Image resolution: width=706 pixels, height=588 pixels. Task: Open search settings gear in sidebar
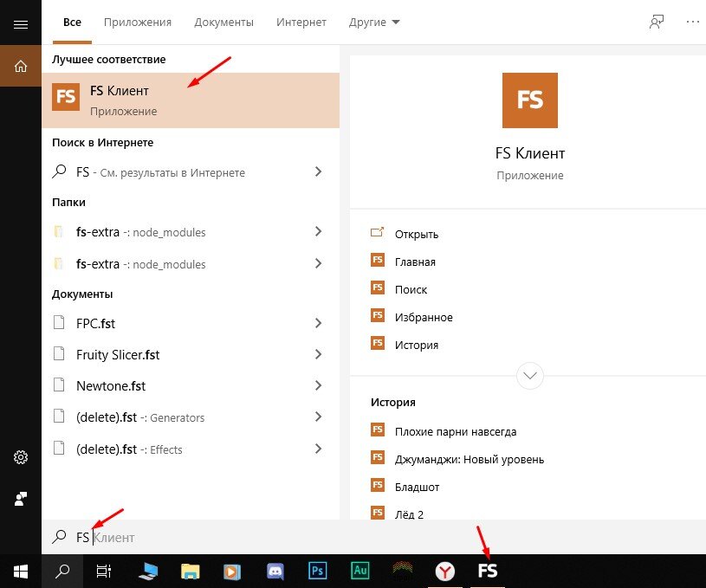tap(21, 457)
